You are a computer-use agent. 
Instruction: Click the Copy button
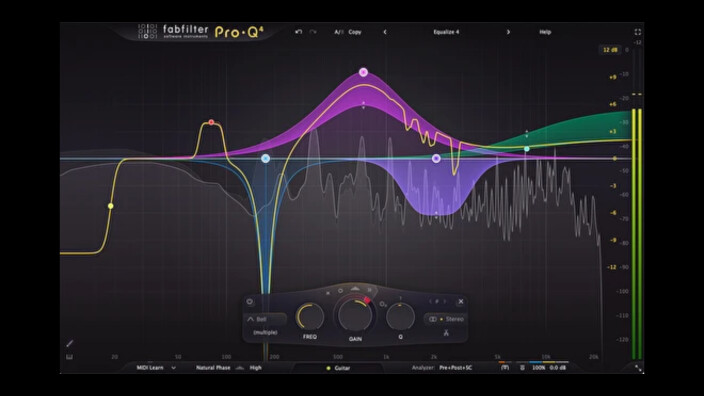coord(355,32)
